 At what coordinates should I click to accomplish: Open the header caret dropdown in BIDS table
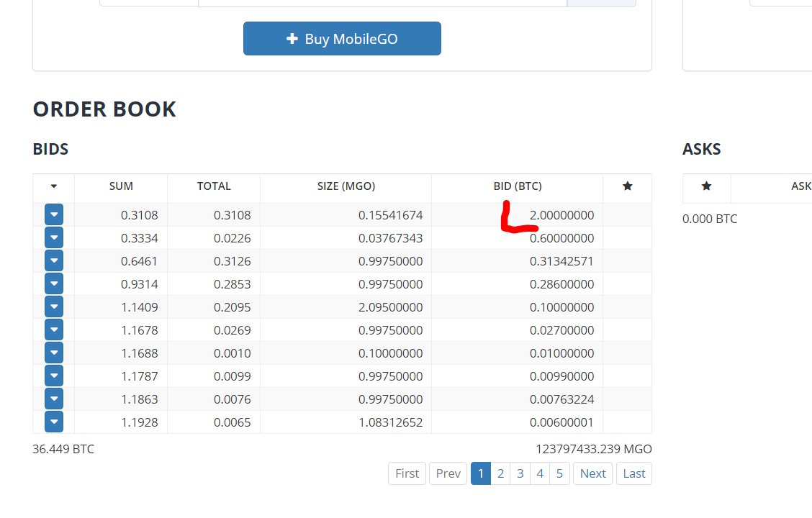coord(54,186)
